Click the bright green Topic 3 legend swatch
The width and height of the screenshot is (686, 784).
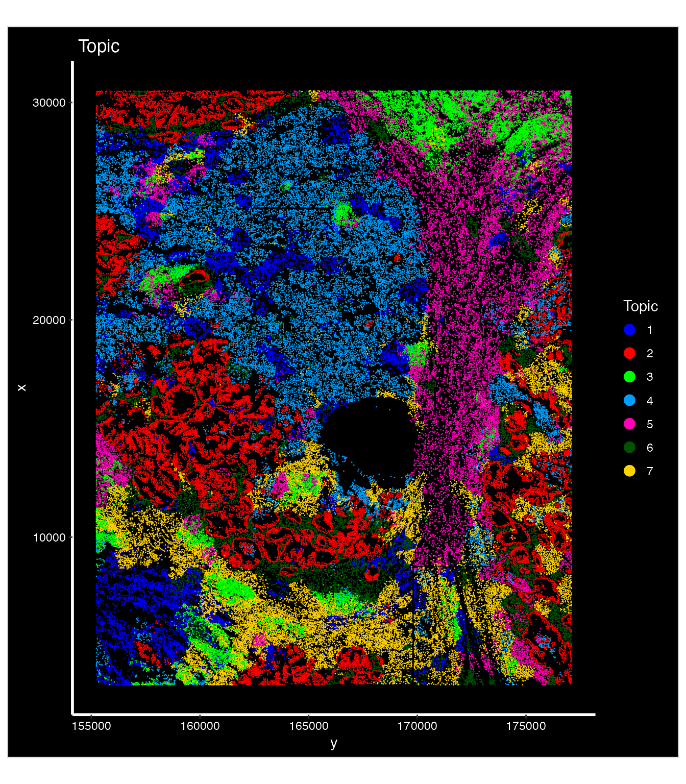pos(629,377)
